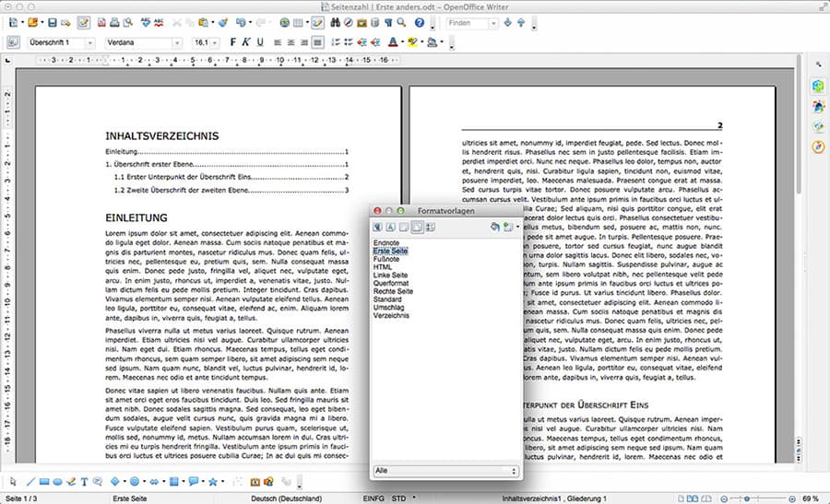The width and height of the screenshot is (830, 504).
Task: Select the Ellipse drawing tool
Action: [58, 482]
